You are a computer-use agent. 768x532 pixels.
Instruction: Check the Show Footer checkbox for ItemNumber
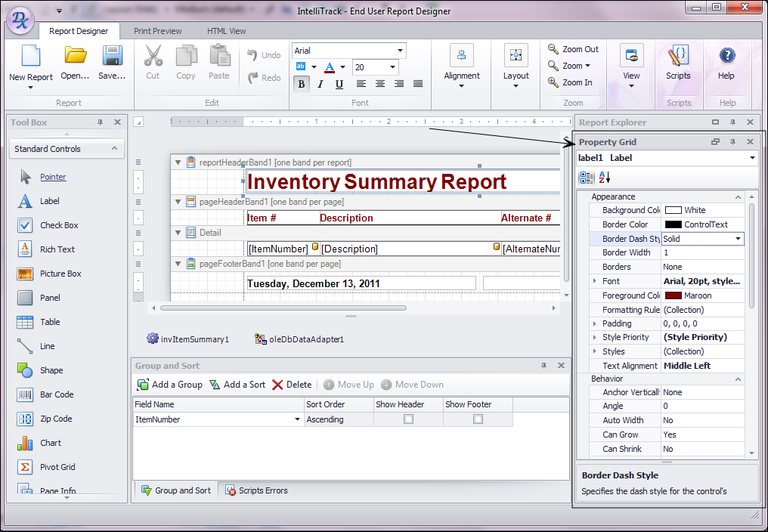[478, 419]
